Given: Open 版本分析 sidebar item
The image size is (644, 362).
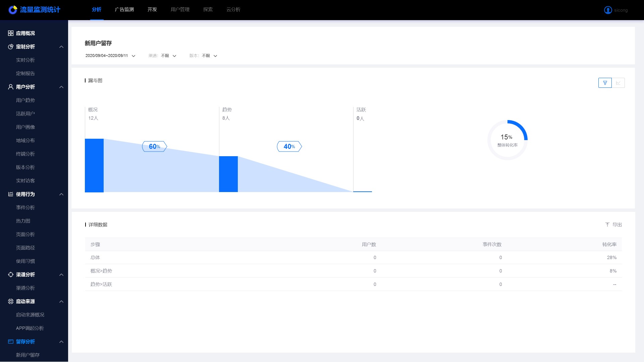Looking at the screenshot, I should (x=25, y=167).
